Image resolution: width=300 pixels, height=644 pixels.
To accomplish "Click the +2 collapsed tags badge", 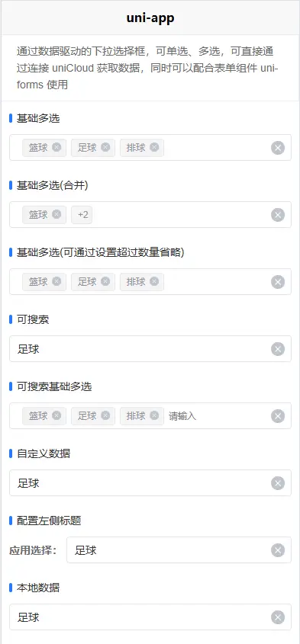I will pyautogui.click(x=82, y=215).
